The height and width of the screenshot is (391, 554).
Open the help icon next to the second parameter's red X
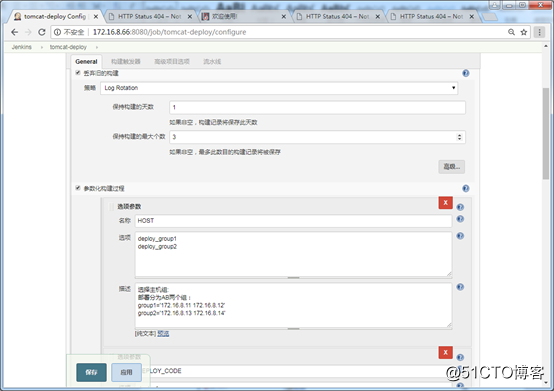click(x=460, y=357)
